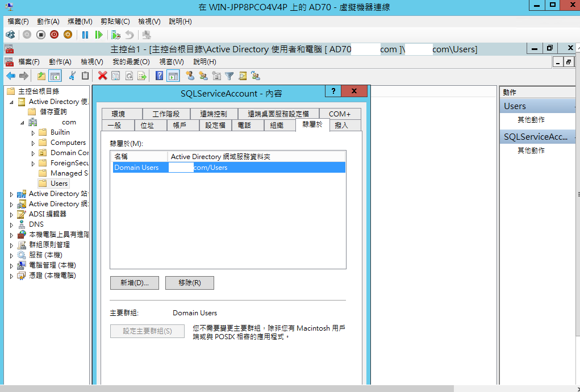The height and width of the screenshot is (392, 580).
Task: Open Properties from the MMC toolbar
Action: [116, 76]
